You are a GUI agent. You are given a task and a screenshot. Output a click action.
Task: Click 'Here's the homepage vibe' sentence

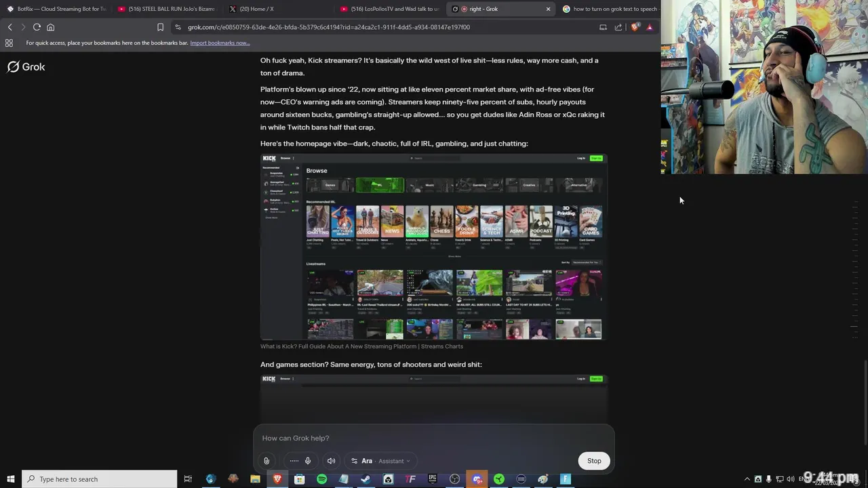[394, 144]
